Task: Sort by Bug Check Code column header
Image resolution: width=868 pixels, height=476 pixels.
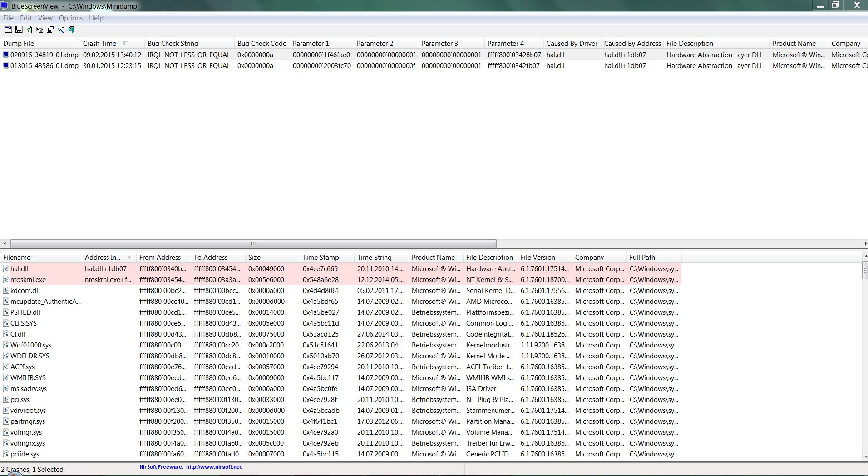Action: 262,44
